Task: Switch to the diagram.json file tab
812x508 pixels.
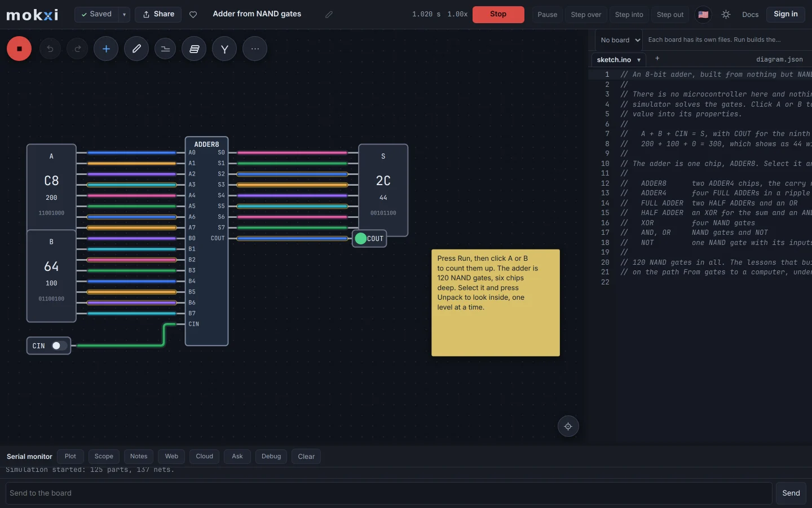Action: pos(779,59)
